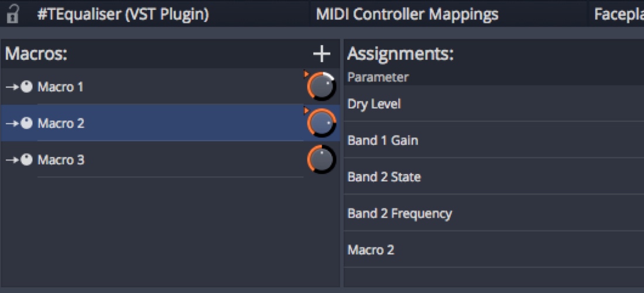Adjust the Macro 2 rotary knob

321,124
